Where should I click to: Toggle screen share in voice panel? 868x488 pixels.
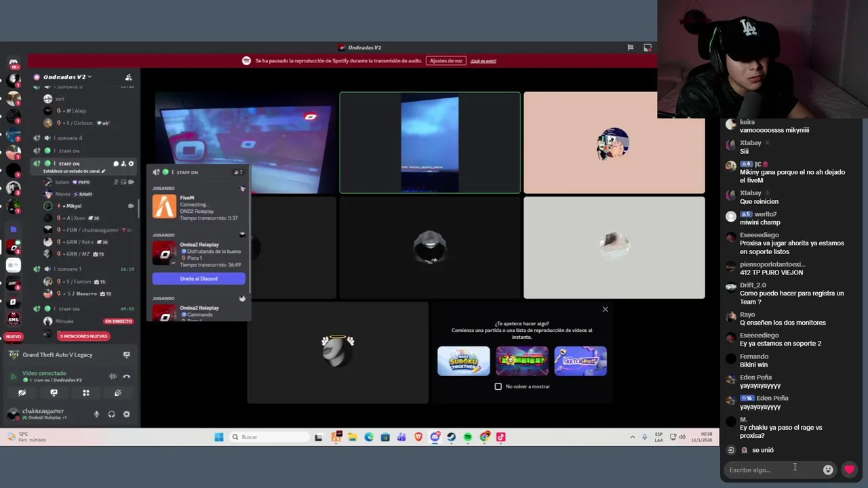coord(54,392)
